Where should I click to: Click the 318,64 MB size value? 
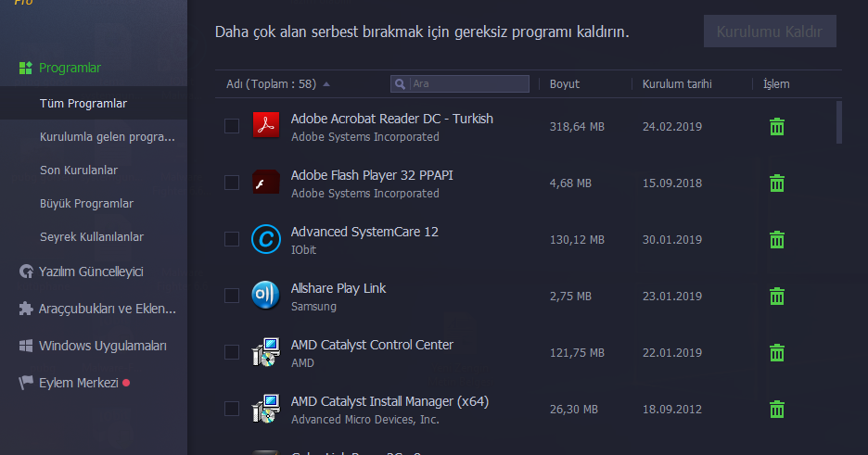tap(577, 127)
